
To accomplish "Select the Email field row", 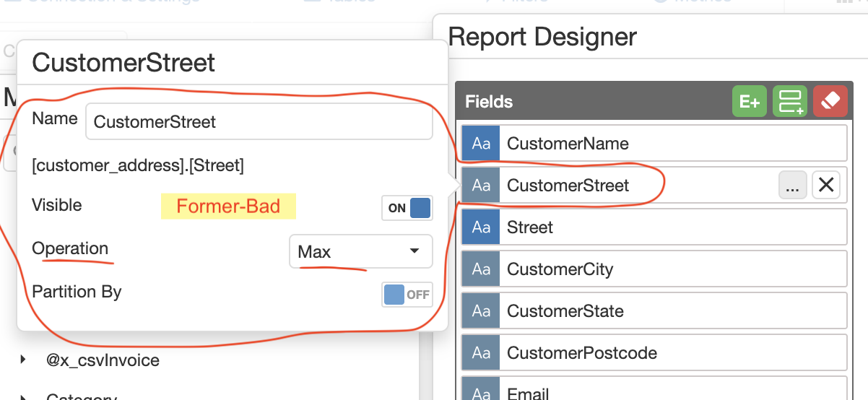I will click(654, 389).
